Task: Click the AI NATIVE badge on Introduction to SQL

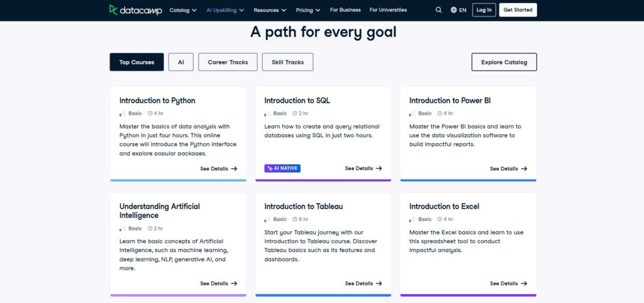Action: pos(282,168)
